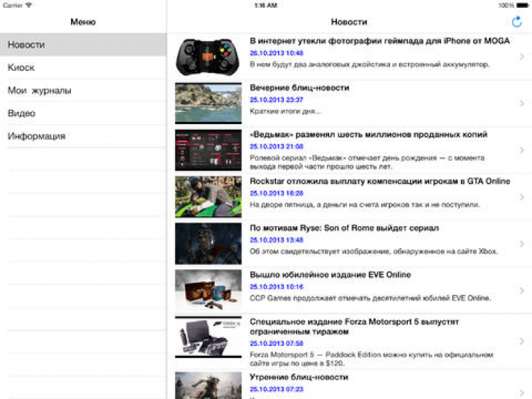Open Киоск menu item
Viewport: 532px width, 399px height.
click(x=83, y=67)
